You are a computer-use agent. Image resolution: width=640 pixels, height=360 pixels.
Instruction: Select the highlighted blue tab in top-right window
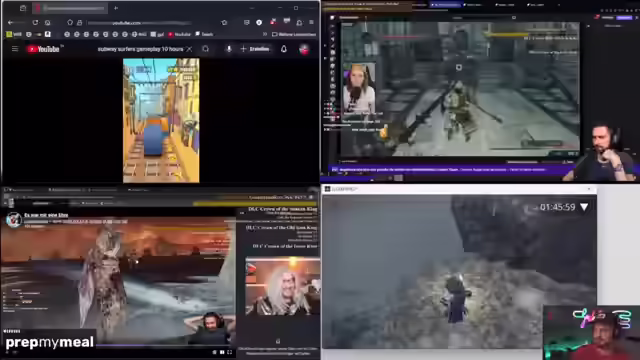445,4
